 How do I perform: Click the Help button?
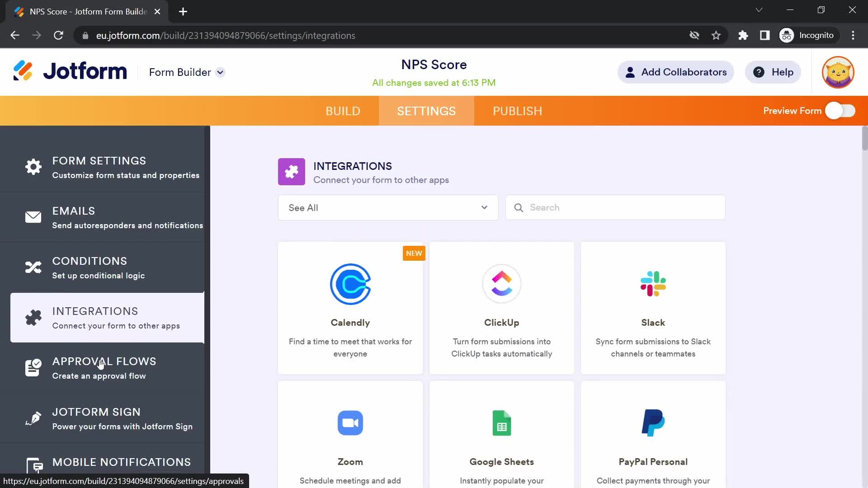(774, 72)
